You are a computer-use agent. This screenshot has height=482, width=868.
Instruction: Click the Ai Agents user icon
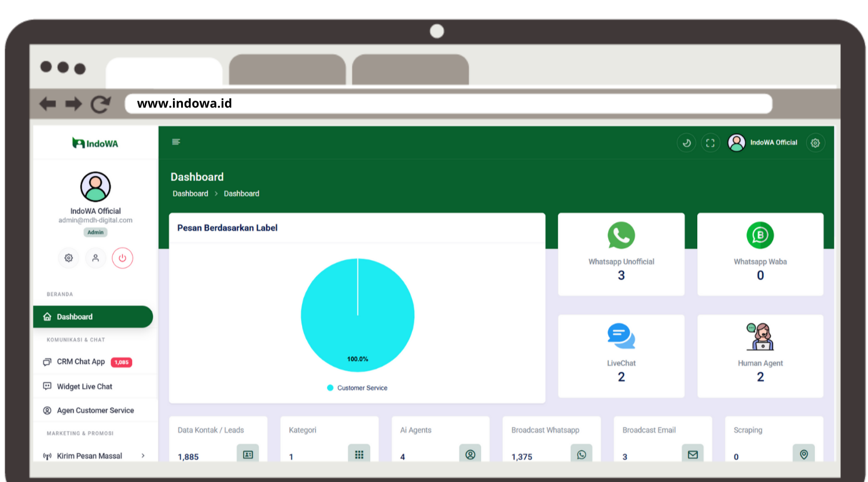[470, 454]
